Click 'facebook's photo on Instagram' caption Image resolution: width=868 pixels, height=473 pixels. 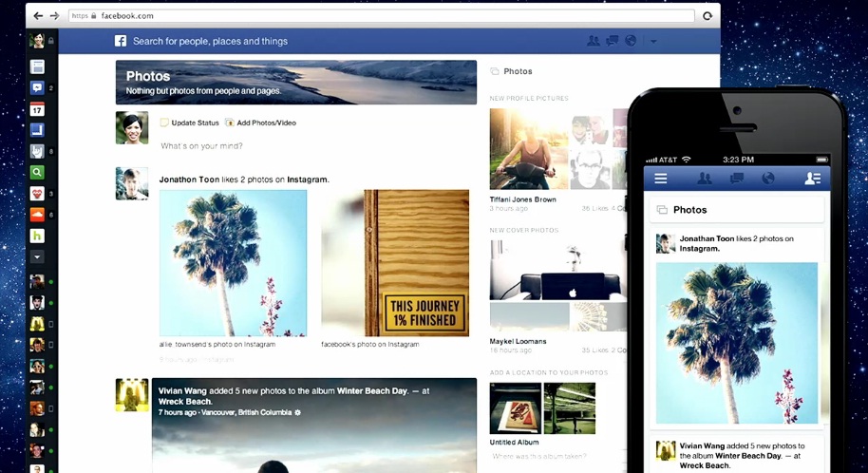369,345
